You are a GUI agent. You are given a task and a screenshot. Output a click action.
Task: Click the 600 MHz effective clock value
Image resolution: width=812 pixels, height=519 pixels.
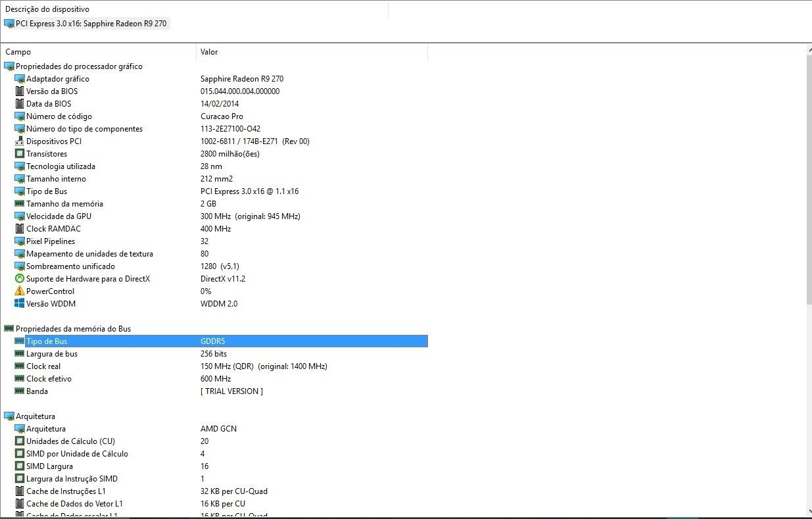pos(216,379)
